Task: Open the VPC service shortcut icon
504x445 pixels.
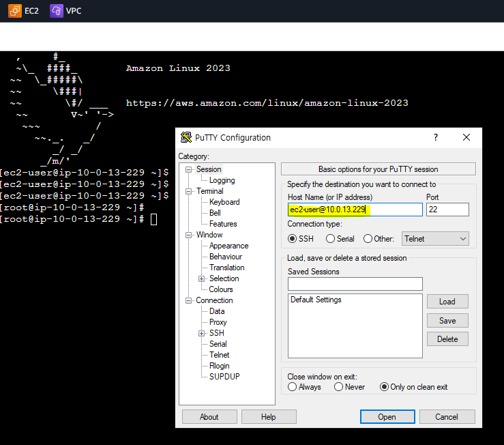Action: coord(57,11)
